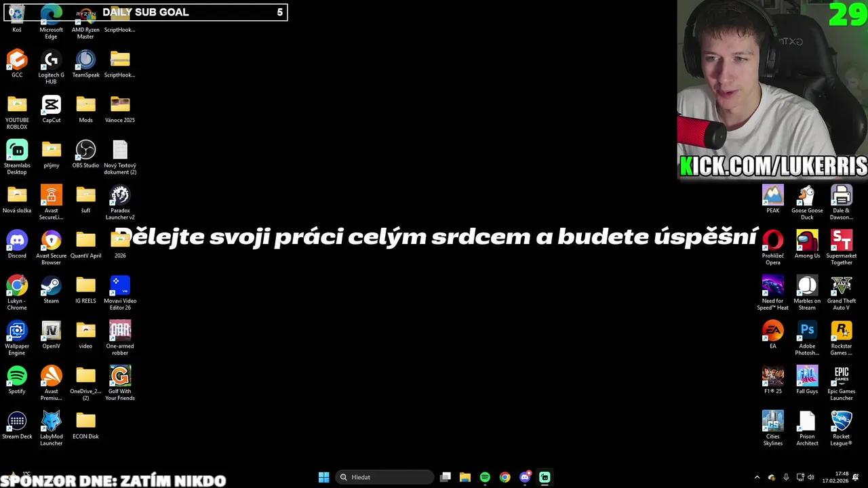Open the GCC desktop icon

click(17, 60)
